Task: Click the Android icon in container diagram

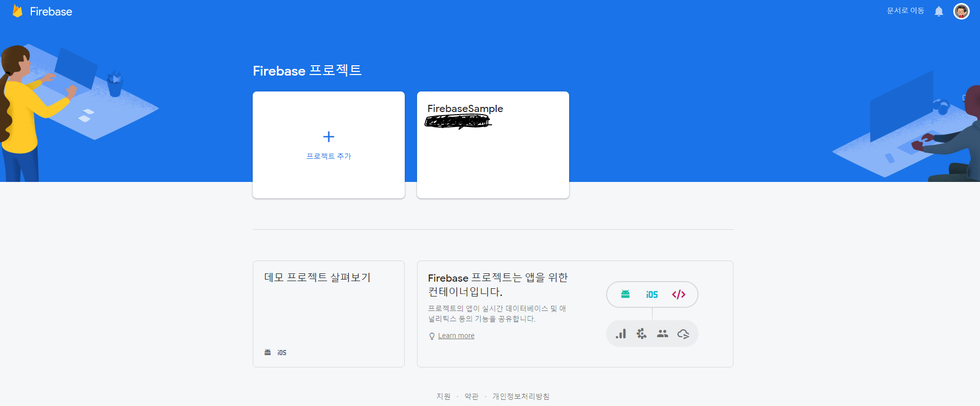Action: click(625, 294)
